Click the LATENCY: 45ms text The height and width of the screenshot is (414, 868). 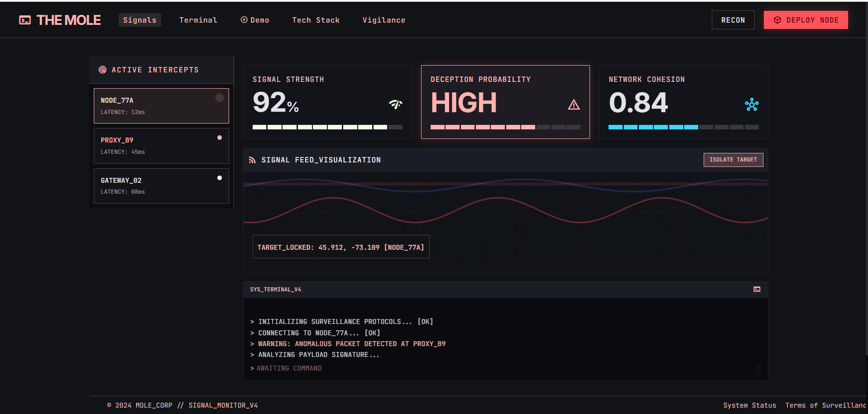pyautogui.click(x=123, y=152)
